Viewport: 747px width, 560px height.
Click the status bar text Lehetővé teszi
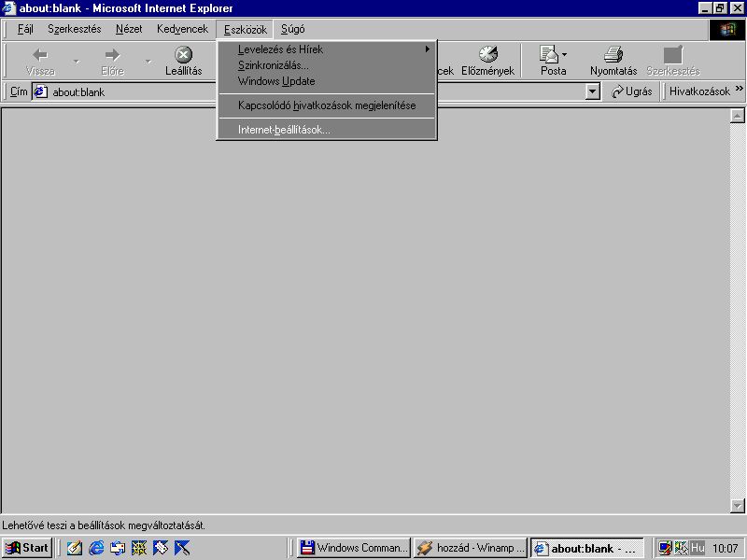pos(104,525)
